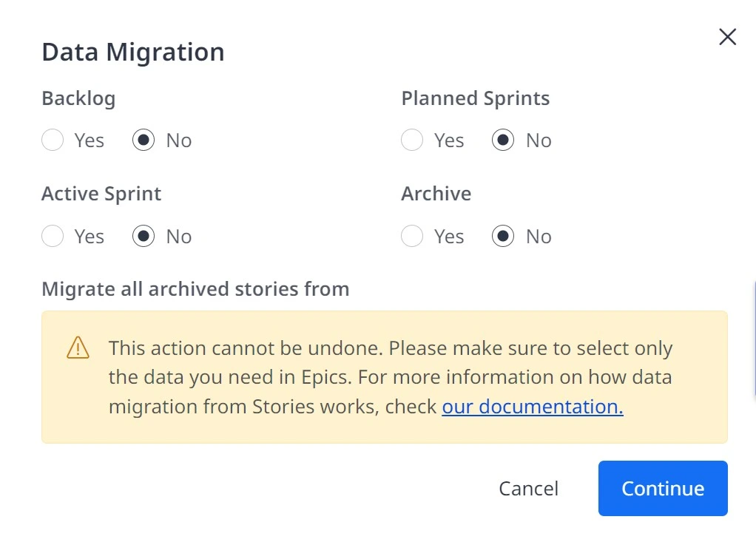Screen dimensions: 756x542
Task: Click the 'Backlog' section label
Action: click(78, 98)
